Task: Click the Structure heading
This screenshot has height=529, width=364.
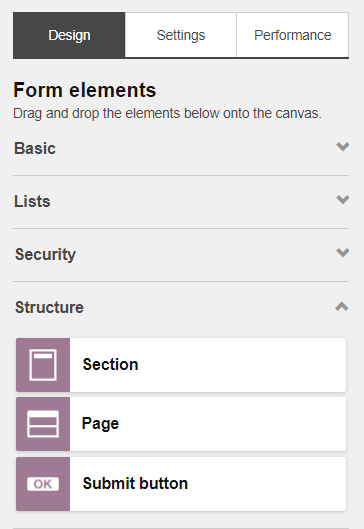Action: click(x=49, y=307)
